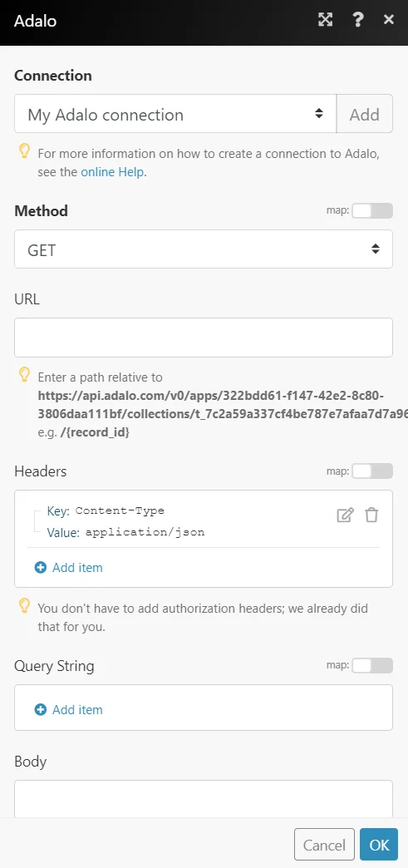408x868 pixels.
Task: Toggle map switch for Method
Action: 372,211
